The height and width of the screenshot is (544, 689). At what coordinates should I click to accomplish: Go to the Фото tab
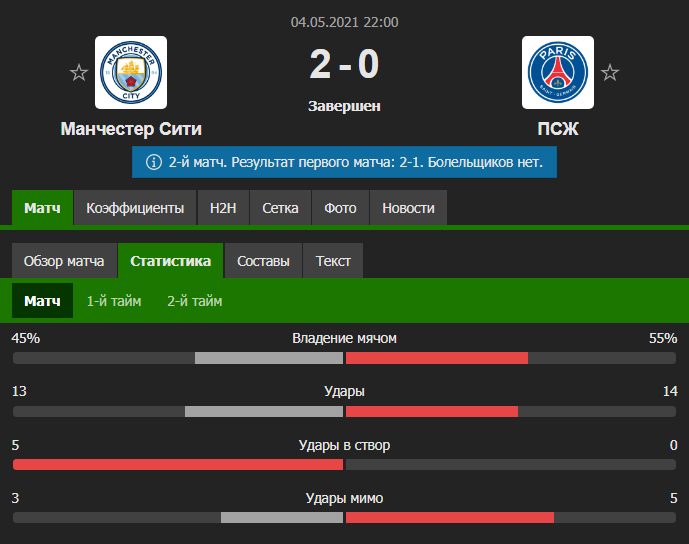(340, 208)
